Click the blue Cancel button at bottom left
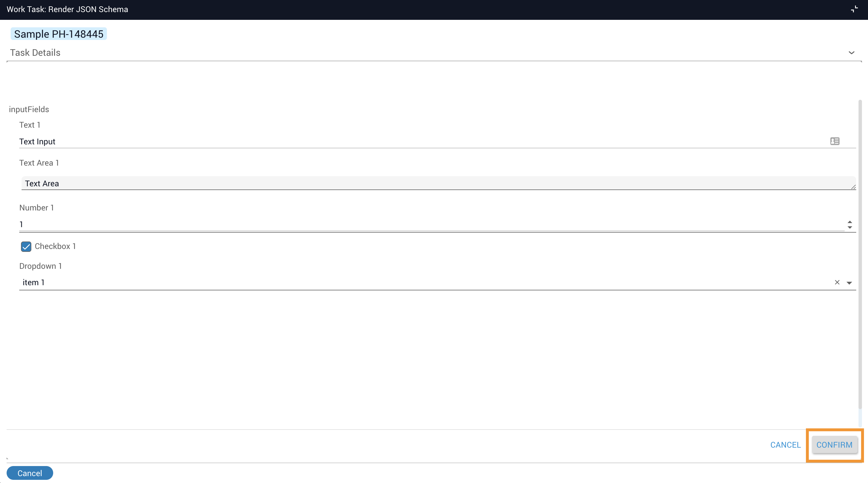 [x=30, y=473]
